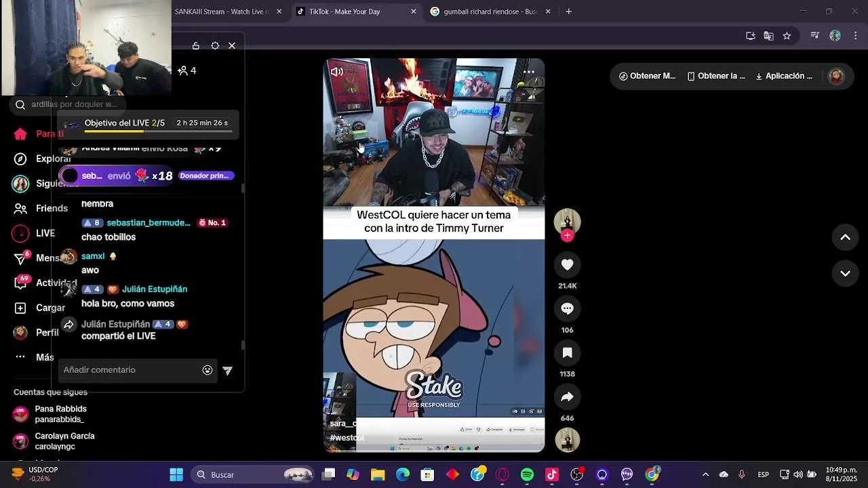868x488 pixels.
Task: View the 4 viewers list icon
Action: 187,70
